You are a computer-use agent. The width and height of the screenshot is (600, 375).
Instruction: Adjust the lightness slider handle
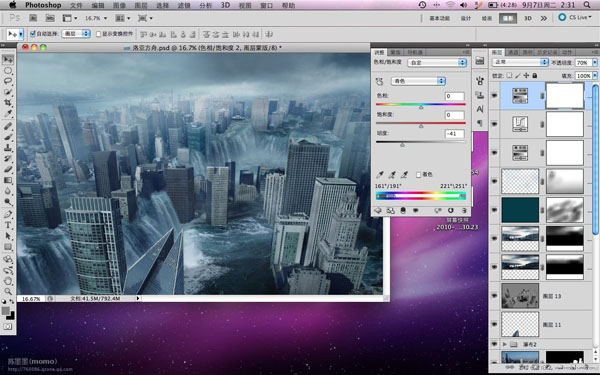tap(402, 145)
